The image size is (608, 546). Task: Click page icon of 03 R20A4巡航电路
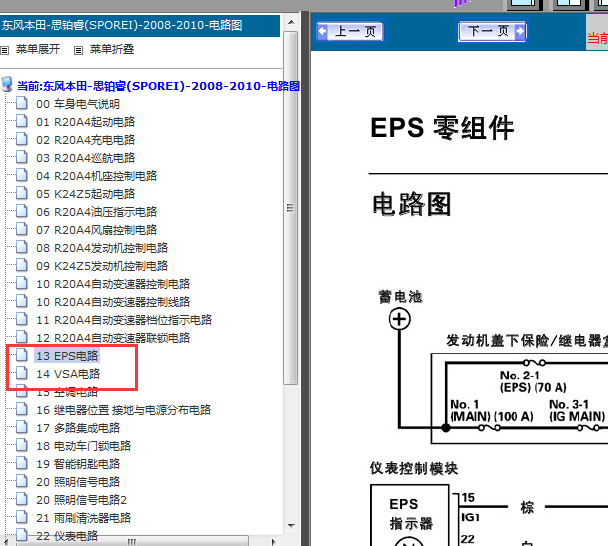[x=22, y=157]
